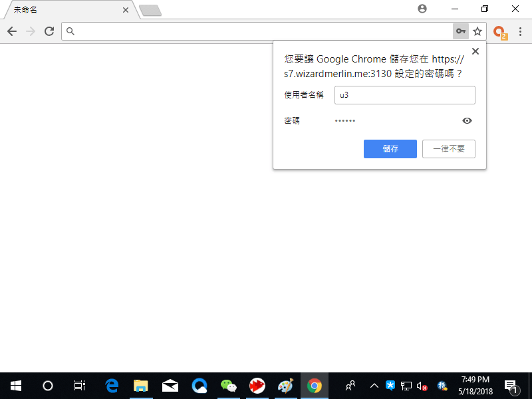Launch Microsoft Edge from taskbar
The height and width of the screenshot is (399, 532).
[112, 386]
